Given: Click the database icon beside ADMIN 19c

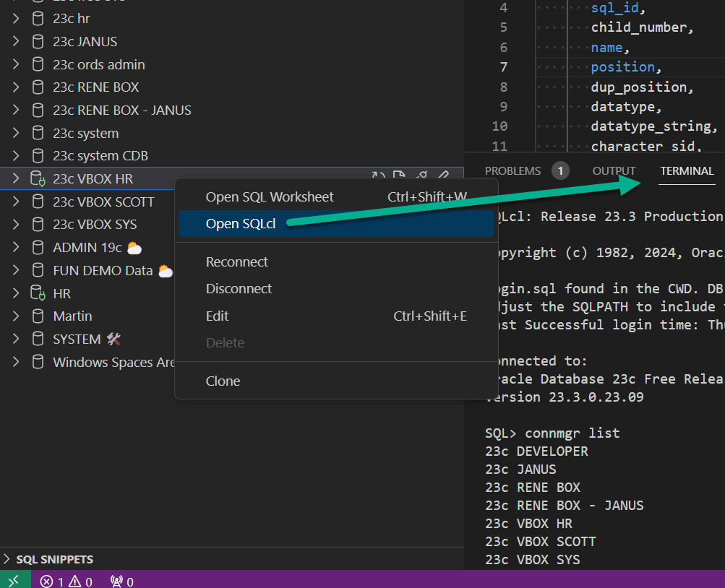Looking at the screenshot, I should pyautogui.click(x=38, y=248).
